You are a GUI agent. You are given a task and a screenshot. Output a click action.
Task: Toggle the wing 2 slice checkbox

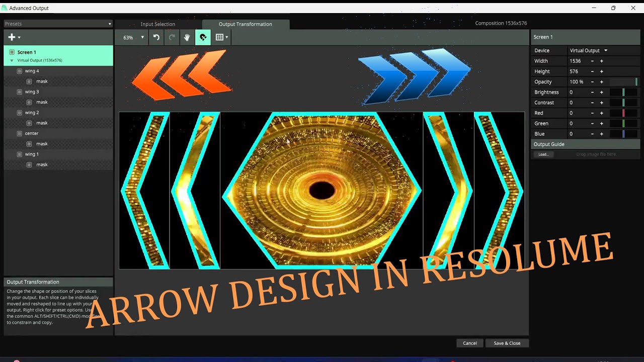[20, 113]
